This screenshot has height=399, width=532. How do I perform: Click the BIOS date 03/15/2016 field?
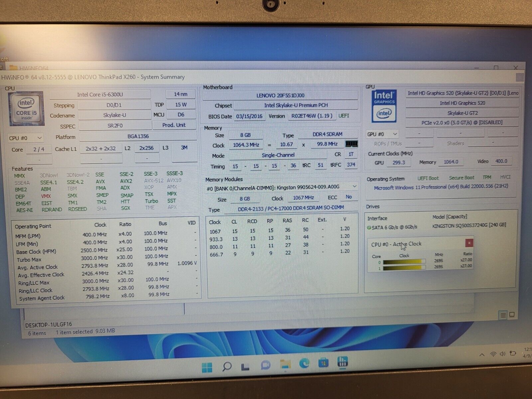[249, 116]
